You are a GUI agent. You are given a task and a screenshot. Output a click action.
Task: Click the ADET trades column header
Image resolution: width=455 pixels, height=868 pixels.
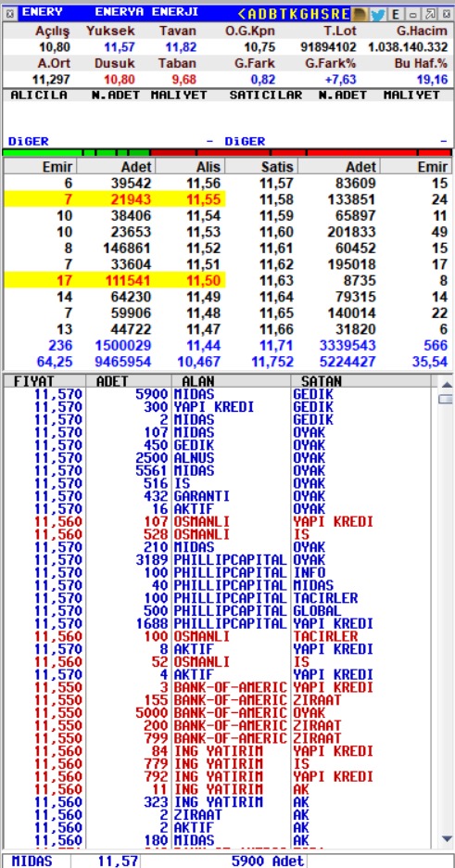click(129, 381)
